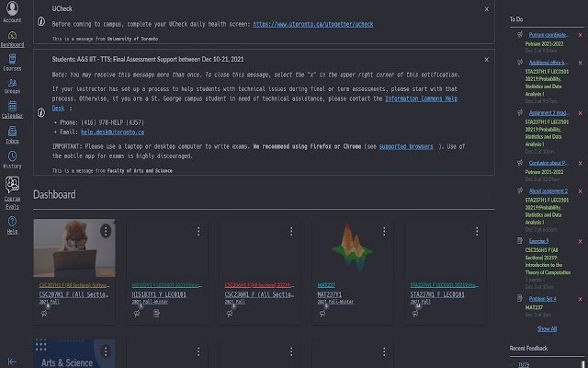The height and width of the screenshot is (368, 588).
Task: Open 'Additional office h...' To Do link
Action: [548, 63]
